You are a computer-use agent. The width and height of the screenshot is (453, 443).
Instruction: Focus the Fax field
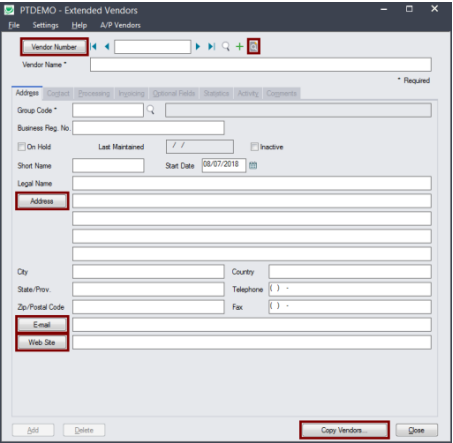(350, 307)
